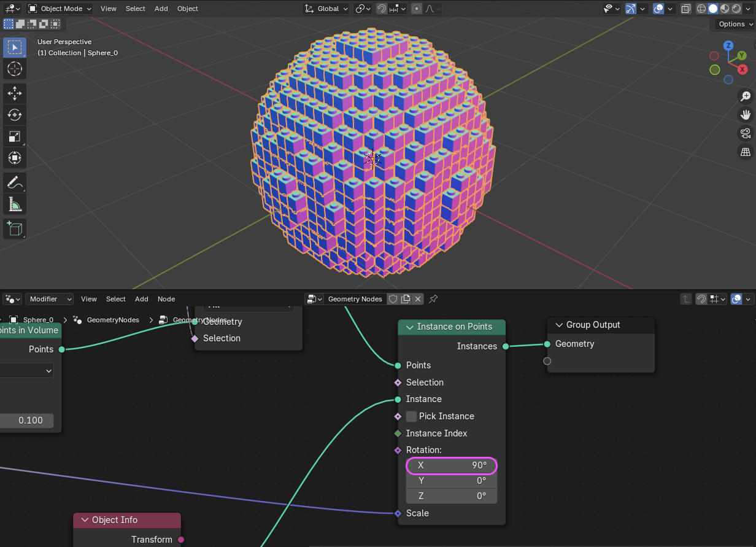Viewport: 756px width, 547px height.
Task: Toggle viewport overlays
Action: (658, 9)
